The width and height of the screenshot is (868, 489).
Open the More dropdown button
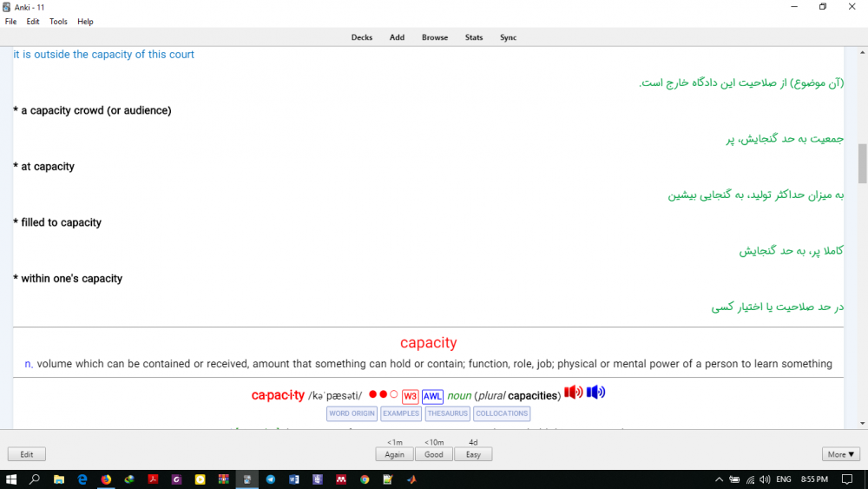pos(841,454)
